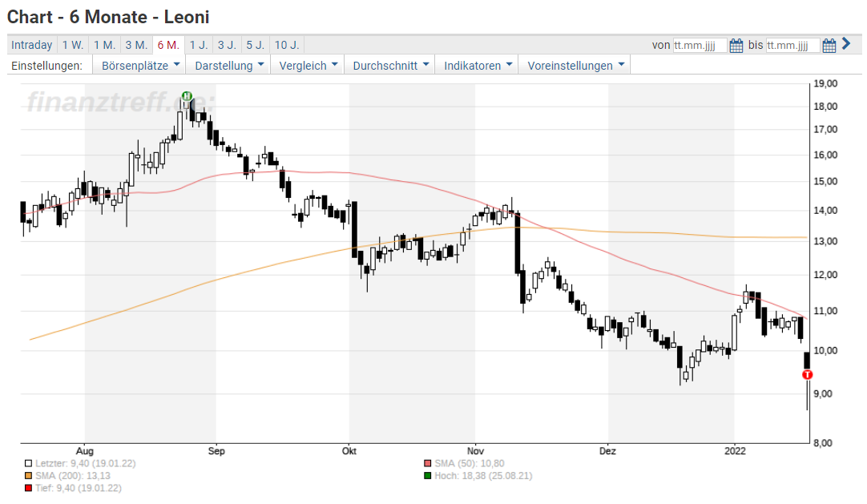
Task: Switch chart to 10 J. range
Action: click(287, 45)
